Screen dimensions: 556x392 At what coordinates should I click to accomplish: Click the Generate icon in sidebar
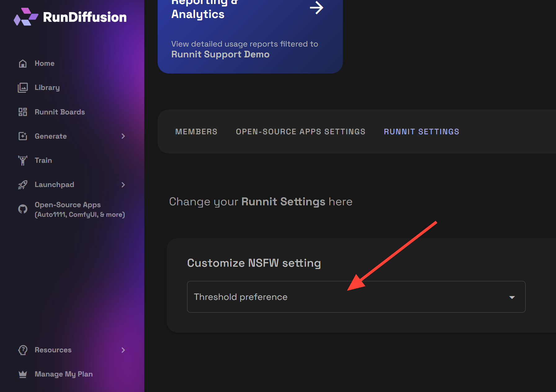point(23,136)
